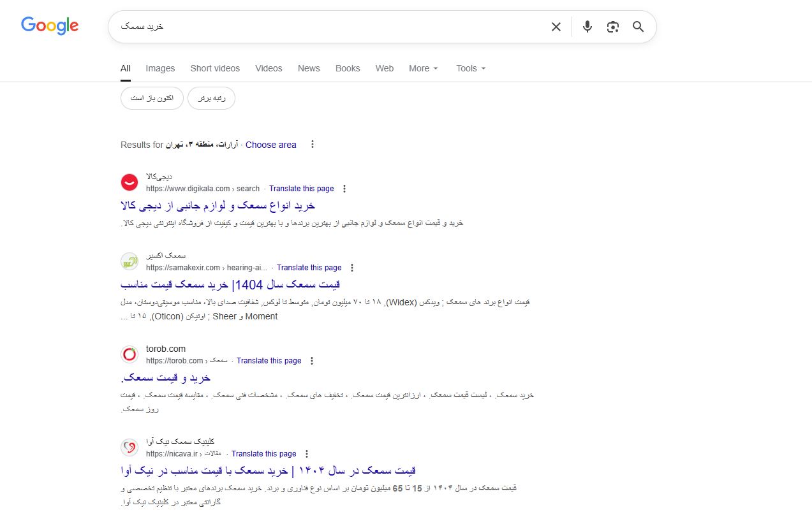Screen dimensions: 812x524
Task: Click the کلینیک سمعک نیک آوا site name
Action: pyautogui.click(x=180, y=442)
